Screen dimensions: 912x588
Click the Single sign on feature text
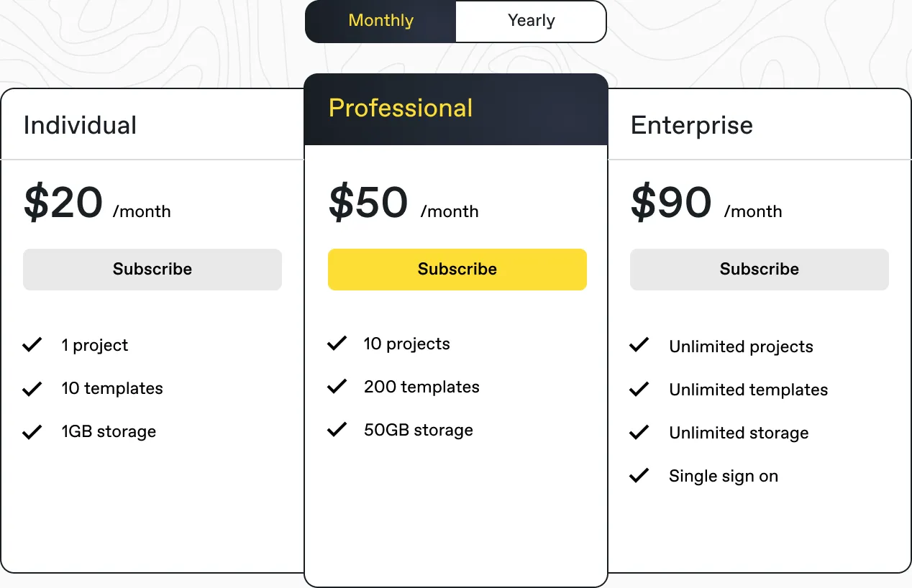tap(723, 476)
